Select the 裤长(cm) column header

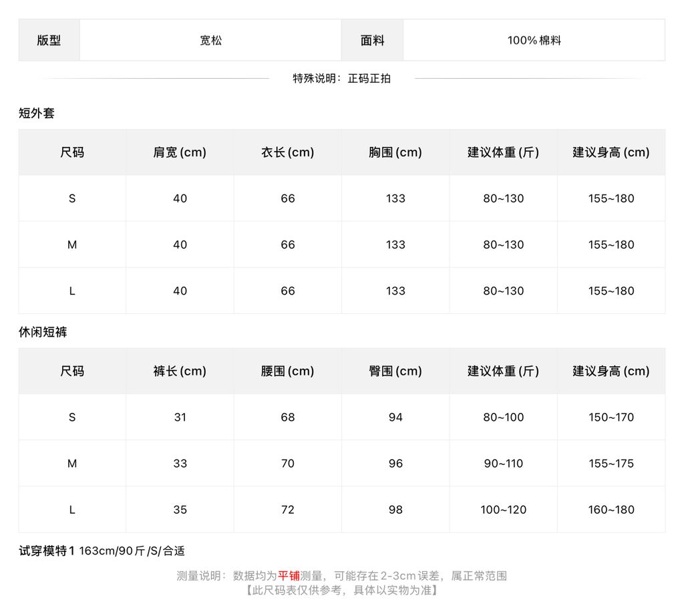coord(180,371)
